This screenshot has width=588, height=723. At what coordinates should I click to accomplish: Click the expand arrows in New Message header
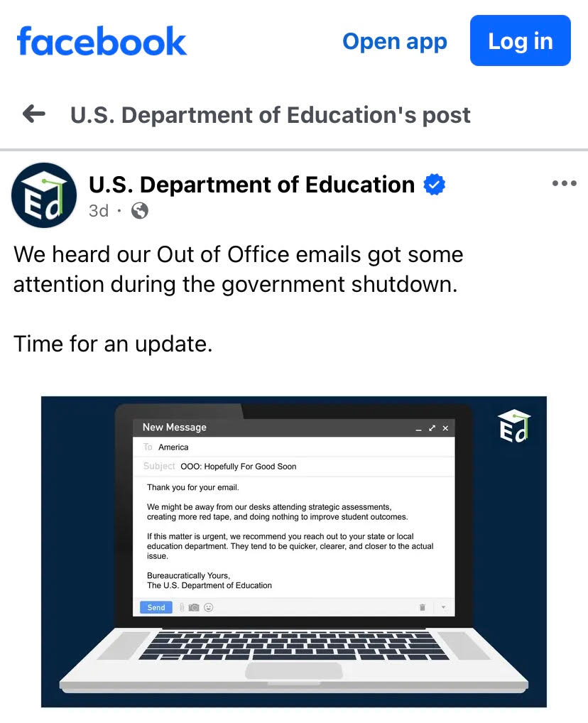[432, 428]
